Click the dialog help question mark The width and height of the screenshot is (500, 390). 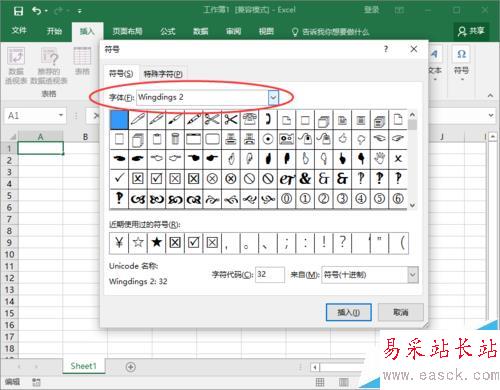click(386, 49)
